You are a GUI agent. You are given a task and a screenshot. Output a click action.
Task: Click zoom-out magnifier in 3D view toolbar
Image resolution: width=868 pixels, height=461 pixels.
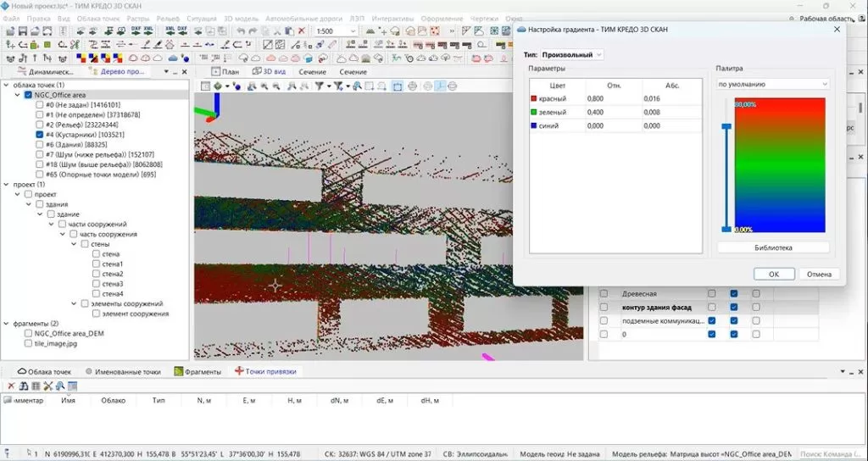(276, 86)
